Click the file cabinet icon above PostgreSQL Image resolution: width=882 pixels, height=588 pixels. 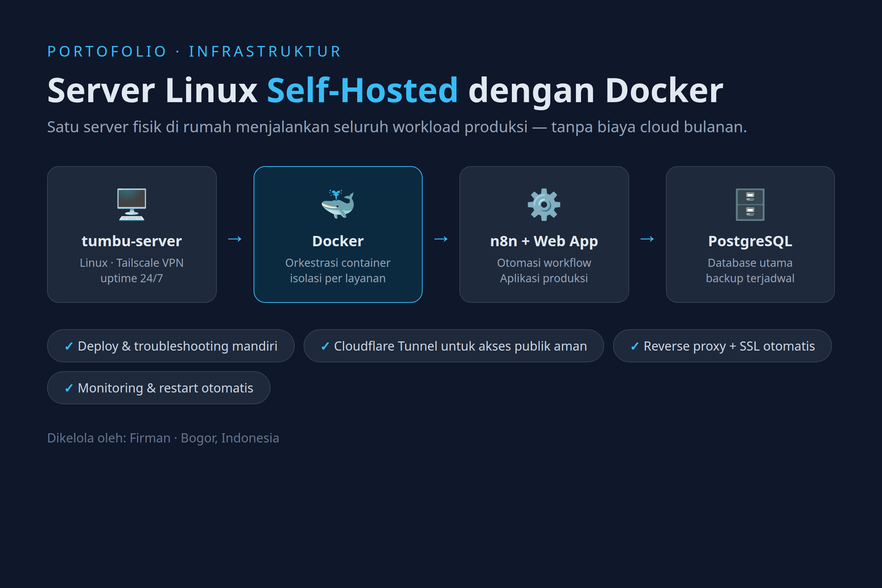click(x=750, y=205)
